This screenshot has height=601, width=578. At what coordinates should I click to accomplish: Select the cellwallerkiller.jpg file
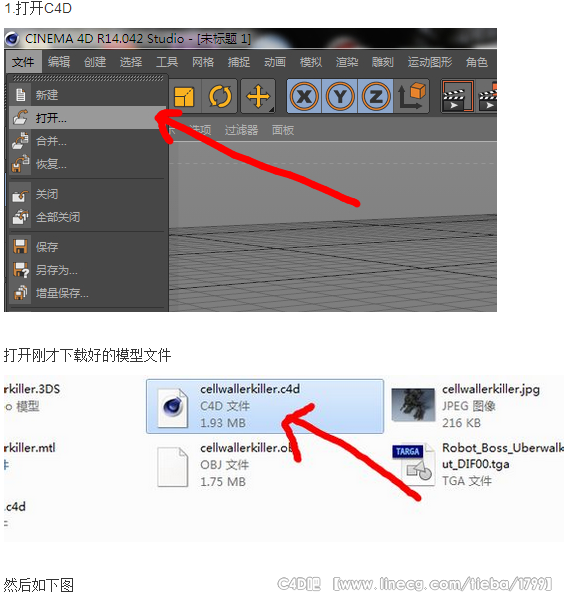tap(476, 407)
